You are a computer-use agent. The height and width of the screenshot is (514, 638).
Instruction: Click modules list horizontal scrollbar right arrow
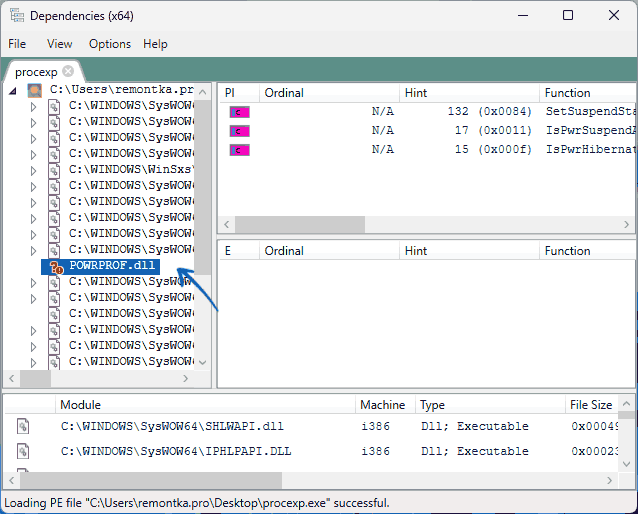(x=610, y=480)
